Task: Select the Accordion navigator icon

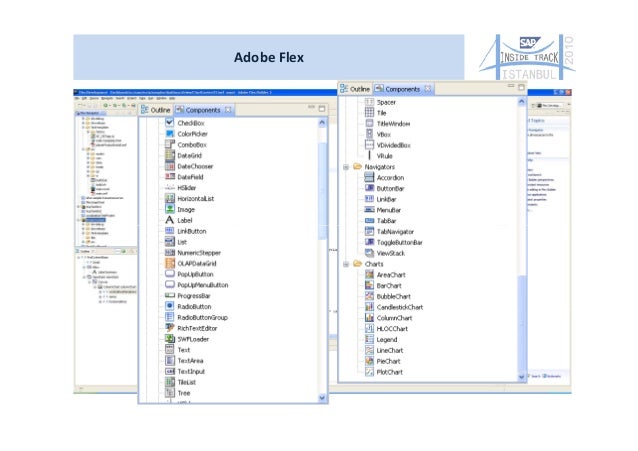Action: pos(369,177)
